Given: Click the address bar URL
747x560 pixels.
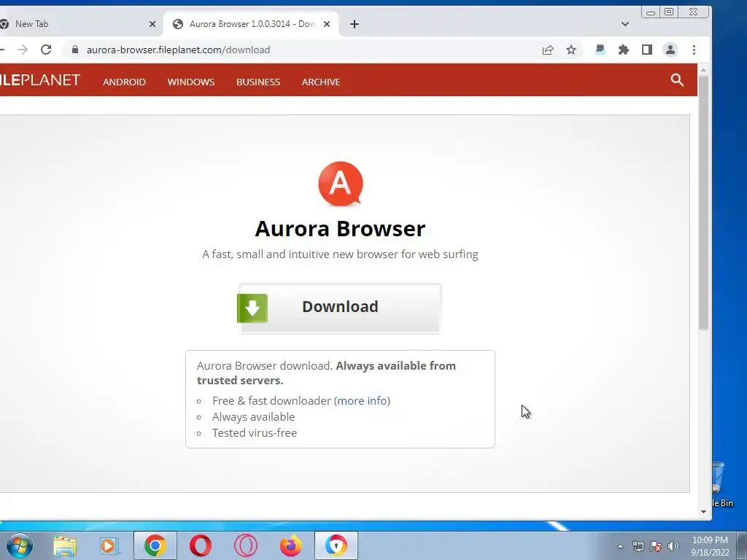Looking at the screenshot, I should coord(178,50).
